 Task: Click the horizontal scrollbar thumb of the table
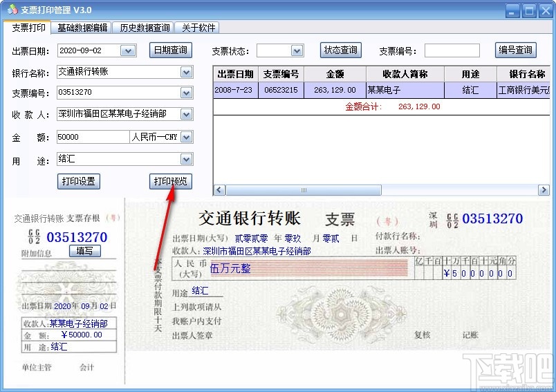(x=304, y=190)
